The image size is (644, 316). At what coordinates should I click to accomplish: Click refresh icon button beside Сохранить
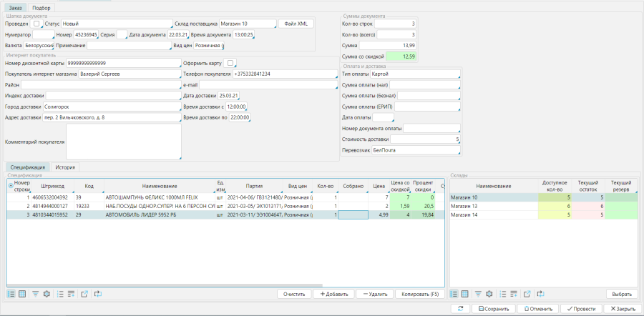coord(461,309)
